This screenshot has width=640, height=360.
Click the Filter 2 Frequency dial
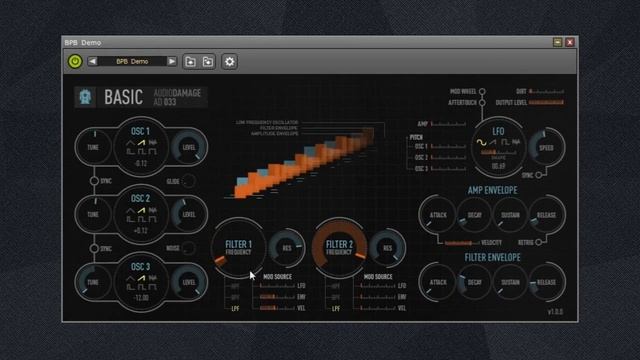[339, 248]
